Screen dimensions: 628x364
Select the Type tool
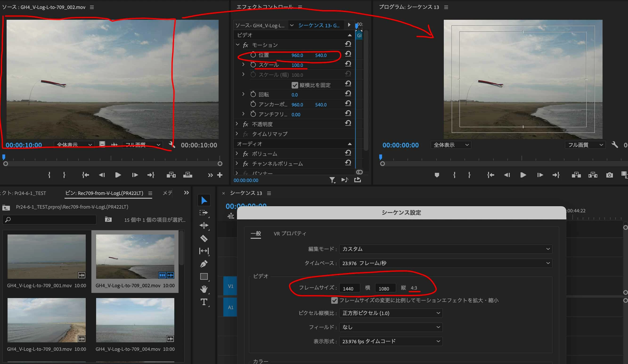tap(204, 302)
